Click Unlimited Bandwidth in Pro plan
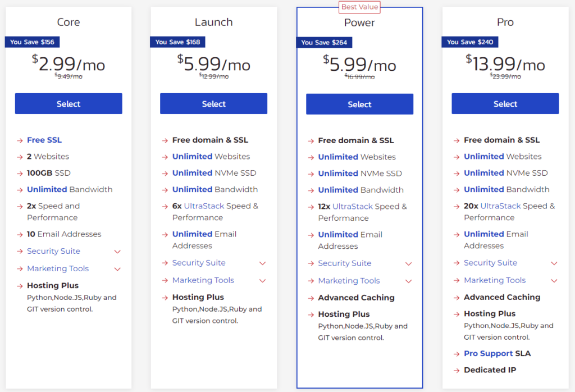The height and width of the screenshot is (392, 575). [x=507, y=190]
